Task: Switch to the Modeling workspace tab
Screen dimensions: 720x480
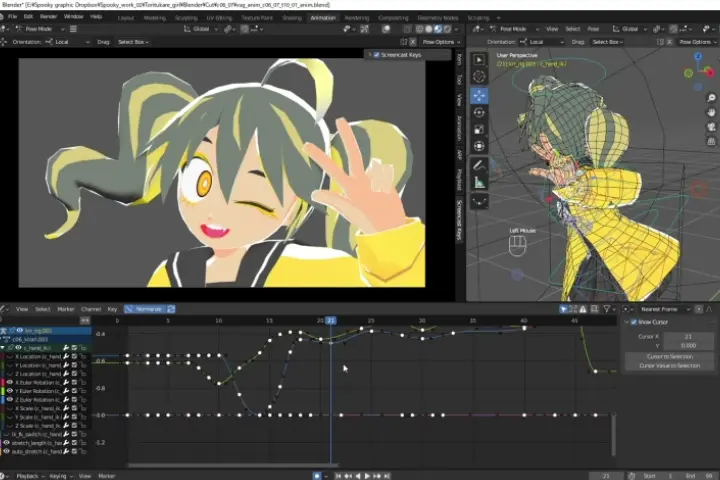Action: pyautogui.click(x=155, y=17)
